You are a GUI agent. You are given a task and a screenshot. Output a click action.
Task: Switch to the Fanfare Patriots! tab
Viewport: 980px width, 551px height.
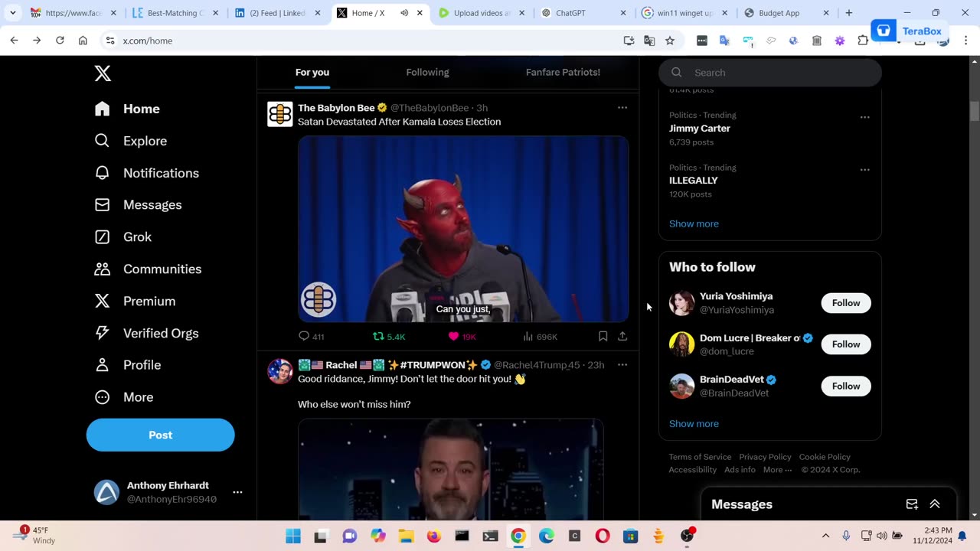click(x=563, y=72)
